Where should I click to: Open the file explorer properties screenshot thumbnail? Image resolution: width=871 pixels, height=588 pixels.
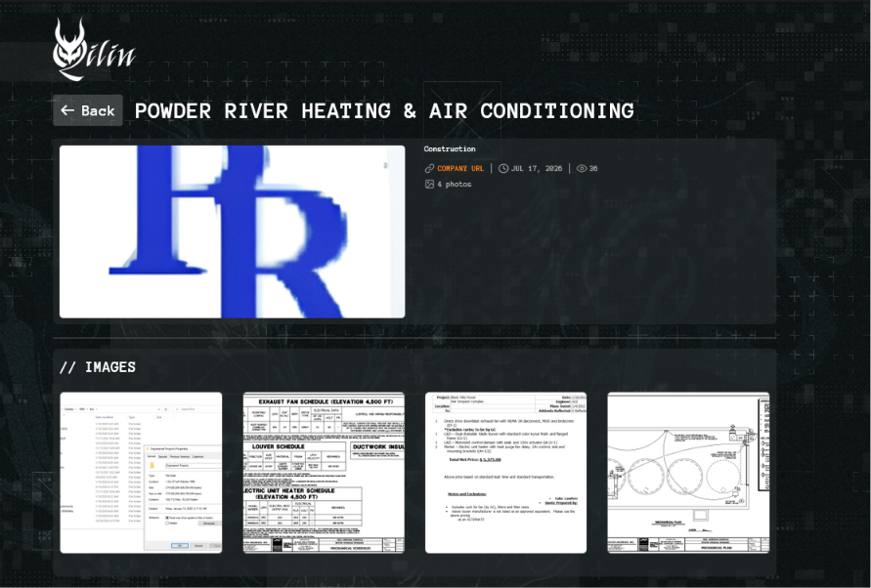point(141,473)
